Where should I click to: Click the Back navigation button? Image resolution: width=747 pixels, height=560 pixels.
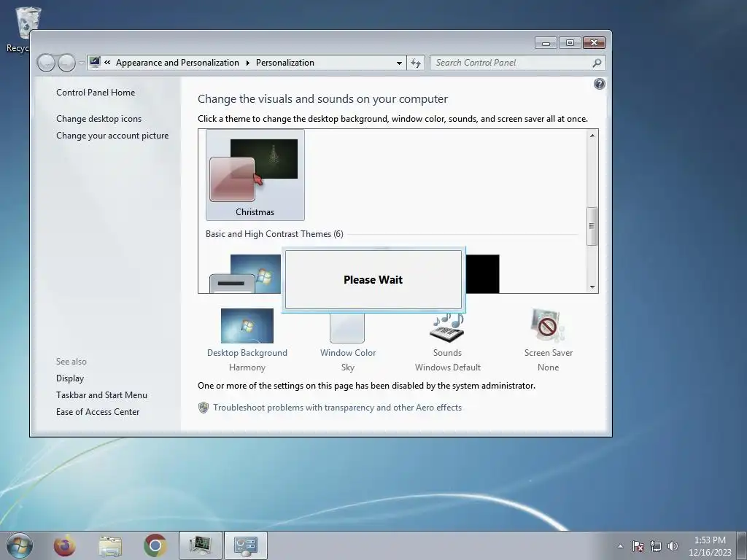[x=46, y=63]
